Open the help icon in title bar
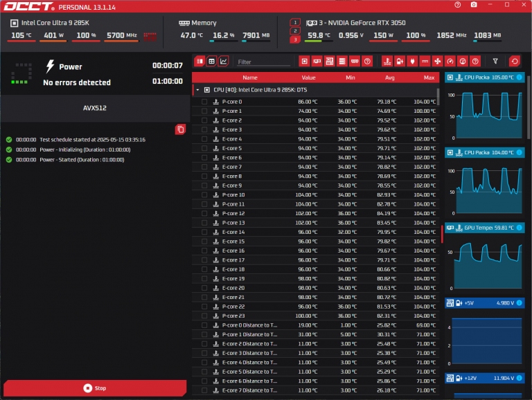The image size is (532, 400). pos(458,5)
